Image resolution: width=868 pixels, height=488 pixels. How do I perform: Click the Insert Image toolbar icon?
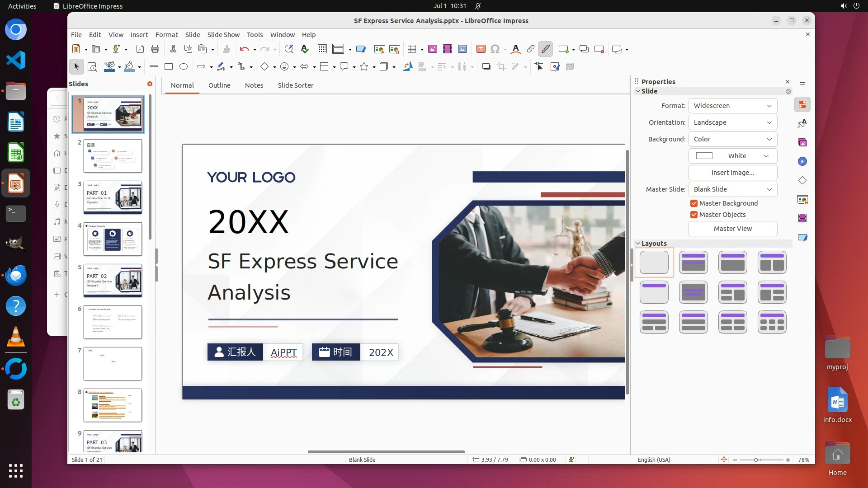tap(432, 49)
